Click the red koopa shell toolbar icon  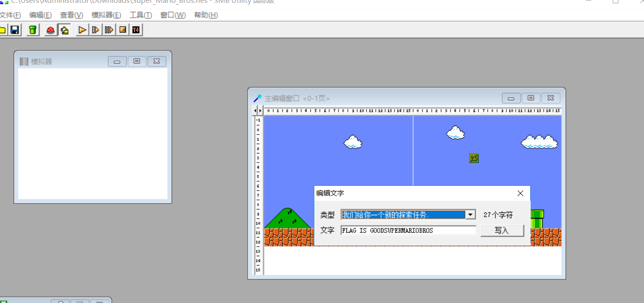(x=51, y=30)
